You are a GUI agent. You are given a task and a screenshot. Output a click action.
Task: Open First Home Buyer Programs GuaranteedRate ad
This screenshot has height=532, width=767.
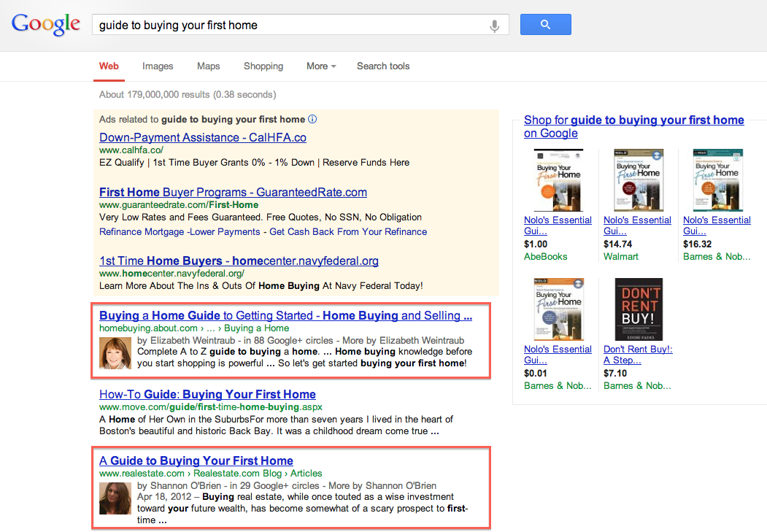233,193
